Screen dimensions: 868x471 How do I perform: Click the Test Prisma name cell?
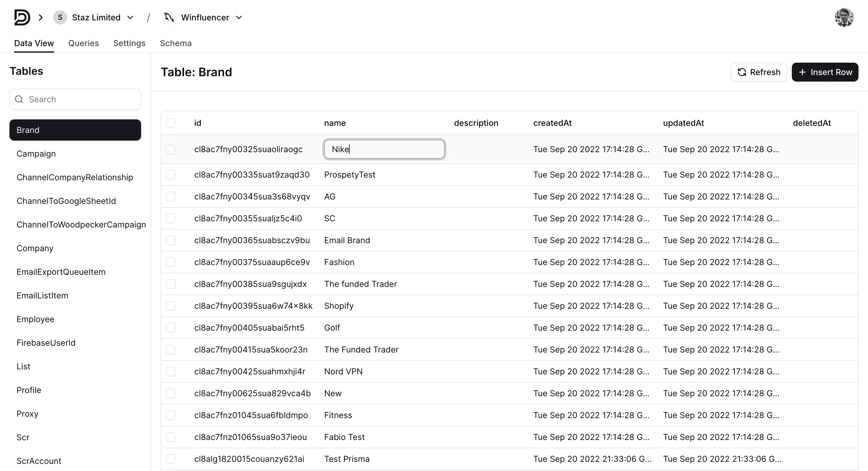click(x=347, y=459)
